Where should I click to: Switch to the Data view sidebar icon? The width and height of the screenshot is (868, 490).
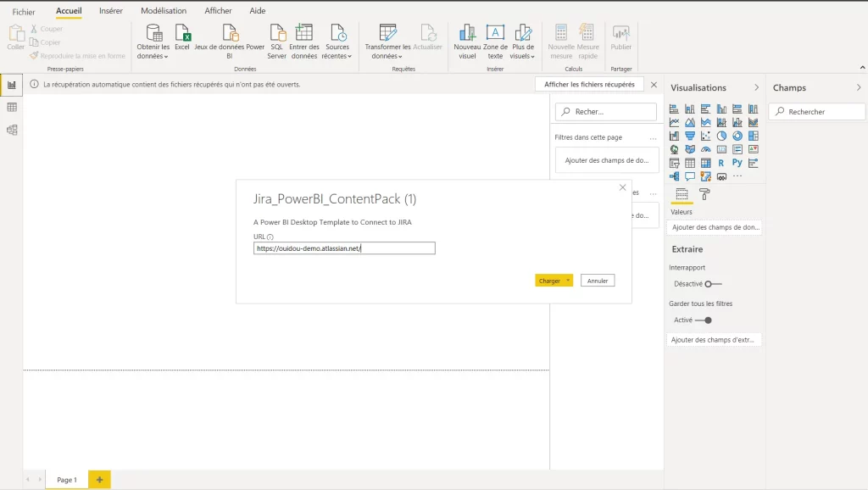click(12, 107)
